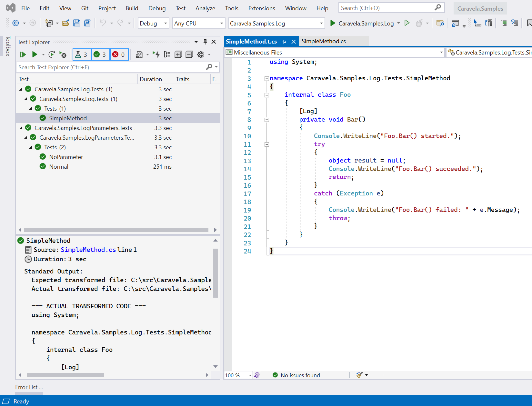The image size is (532, 406).
Task: Collapse all tests with minus icon
Action: [x=189, y=55]
